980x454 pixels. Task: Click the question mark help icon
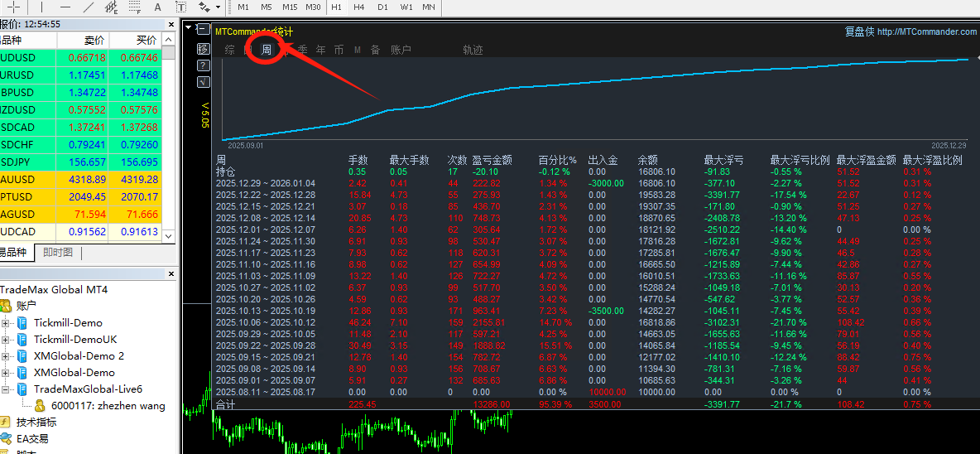point(203,65)
